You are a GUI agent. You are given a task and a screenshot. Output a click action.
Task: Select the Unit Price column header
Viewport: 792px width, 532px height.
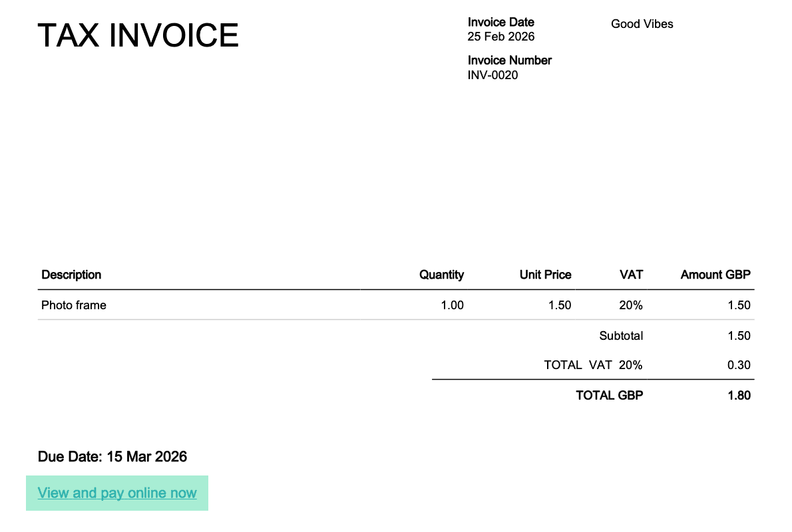(545, 275)
